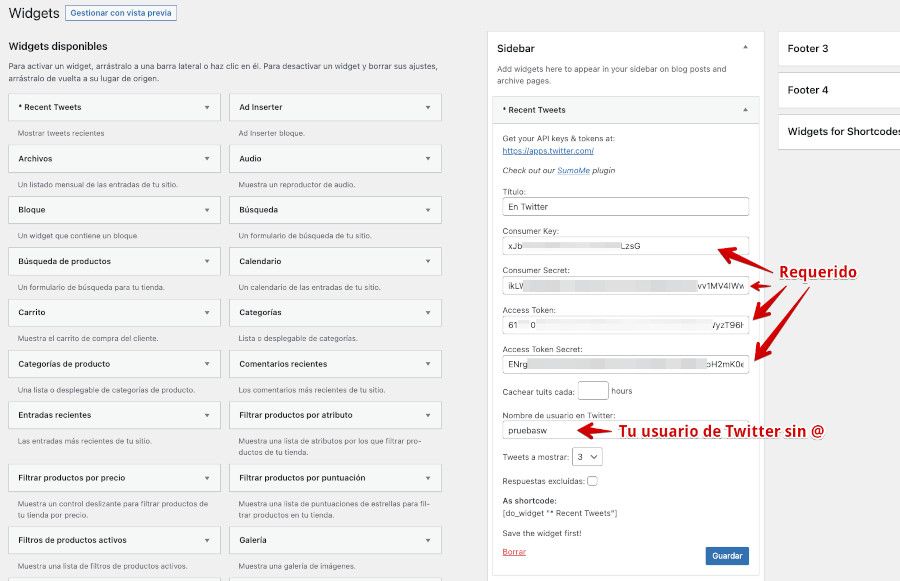Expand the Filtrar productos por atributo arrow
This screenshot has width=900, height=581.
[428, 415]
